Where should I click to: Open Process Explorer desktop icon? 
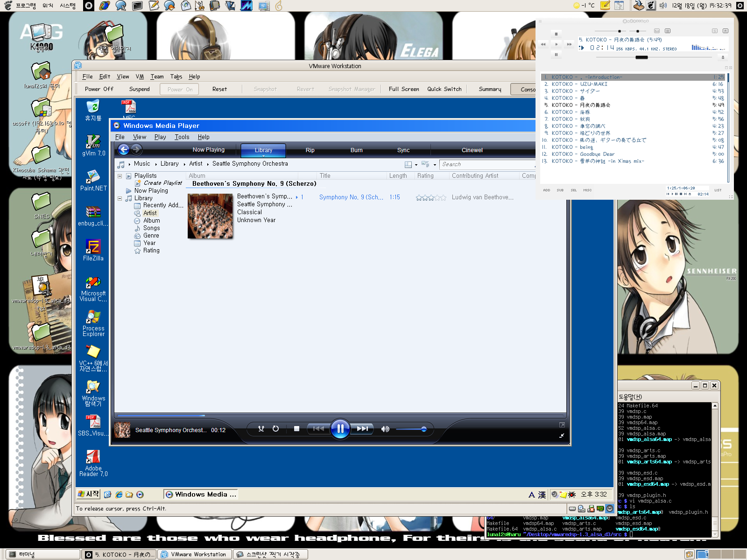coord(93,322)
